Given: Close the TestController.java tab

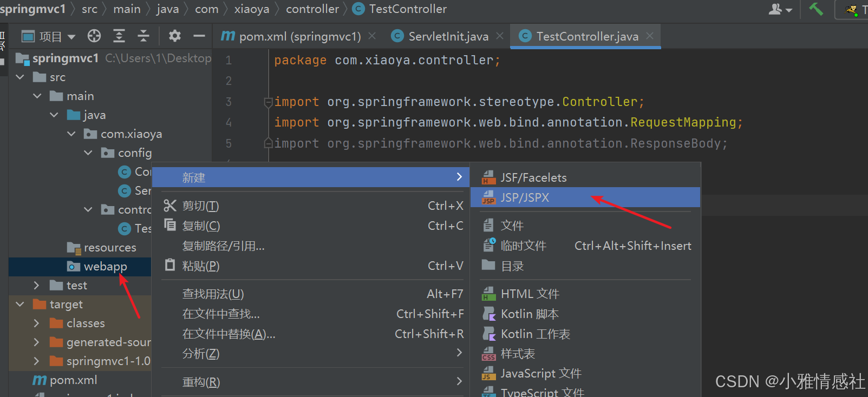Looking at the screenshot, I should tap(650, 36).
